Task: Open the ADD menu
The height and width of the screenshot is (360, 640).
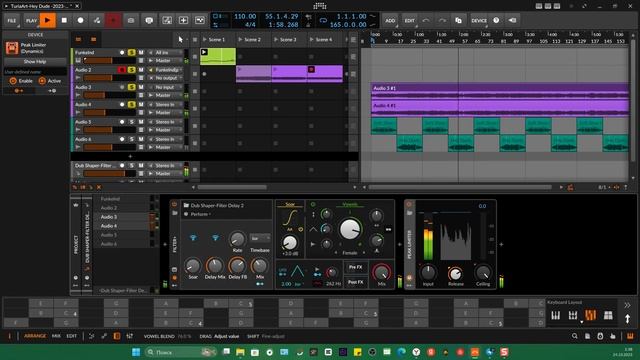Action: coord(390,20)
